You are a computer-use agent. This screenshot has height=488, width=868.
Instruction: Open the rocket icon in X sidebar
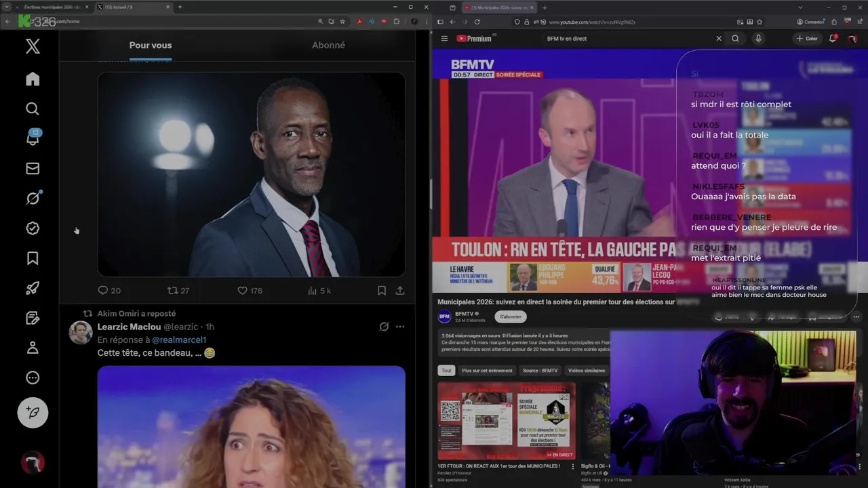(33, 288)
